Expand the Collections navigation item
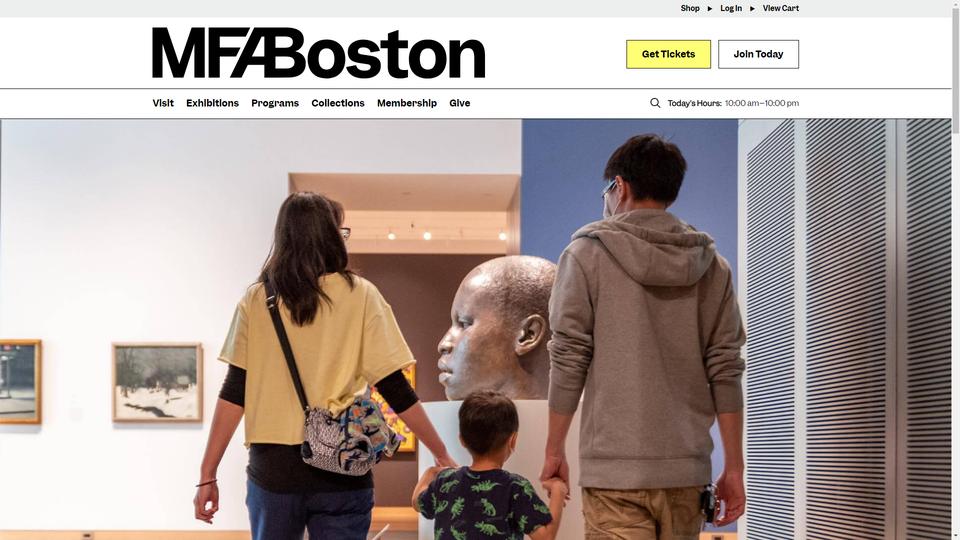 click(338, 103)
